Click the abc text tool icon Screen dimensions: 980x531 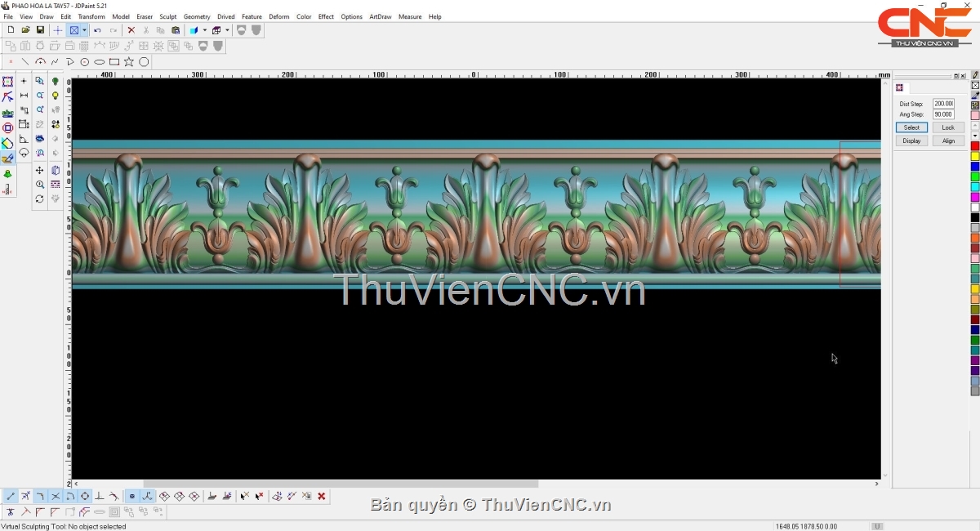click(x=7, y=113)
